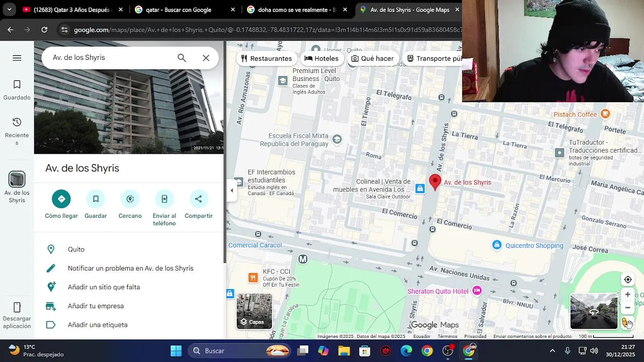Click the metro M station marker
The height and width of the screenshot is (362, 644).
tap(302, 259)
